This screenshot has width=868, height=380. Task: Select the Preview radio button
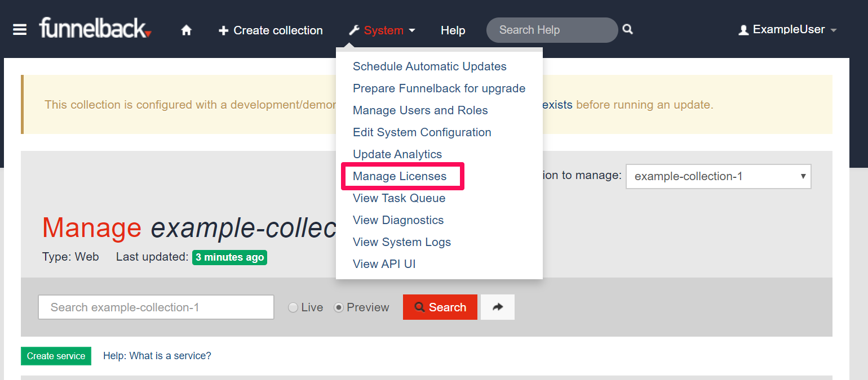[x=339, y=307]
